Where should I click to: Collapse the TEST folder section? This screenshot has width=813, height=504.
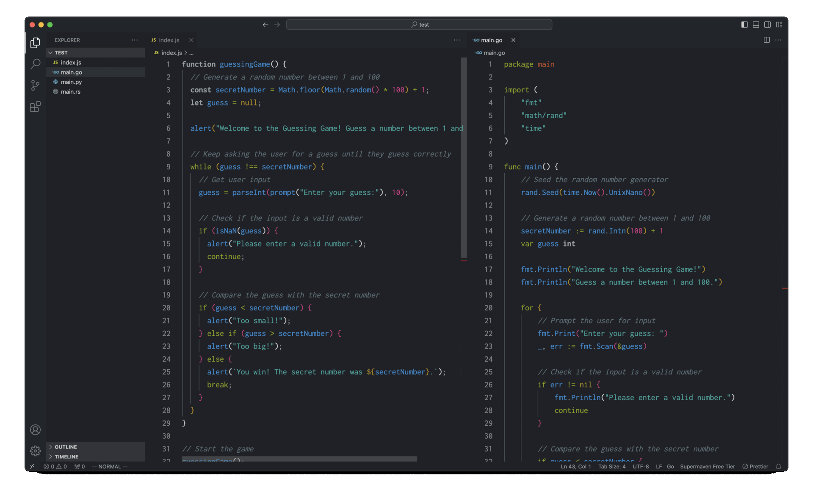pyautogui.click(x=95, y=53)
